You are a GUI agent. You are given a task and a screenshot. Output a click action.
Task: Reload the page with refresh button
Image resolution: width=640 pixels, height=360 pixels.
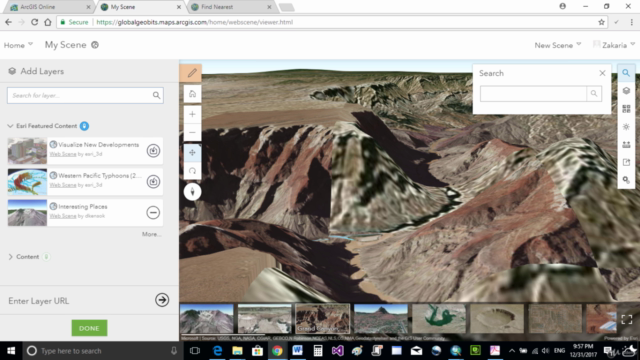35,22
